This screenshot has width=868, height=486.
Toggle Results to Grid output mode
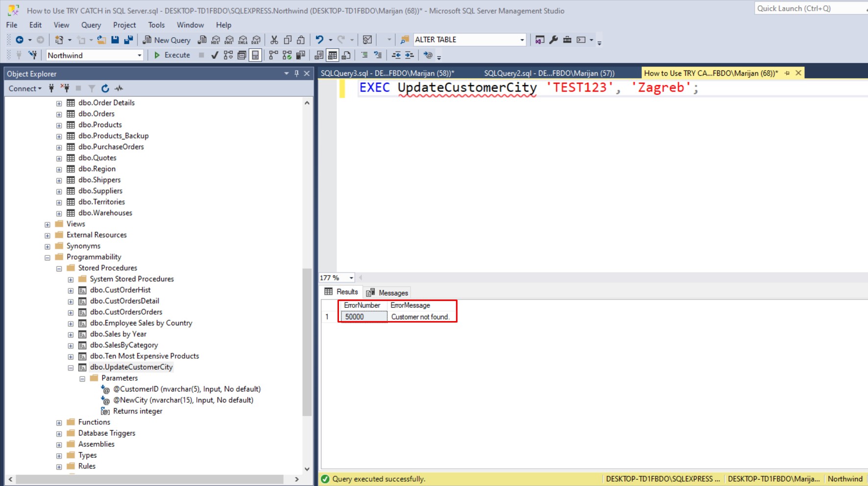[333, 55]
